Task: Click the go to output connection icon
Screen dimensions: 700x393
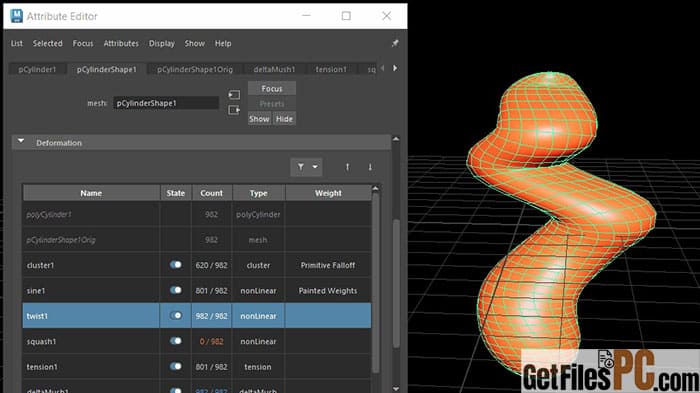Action: [x=234, y=109]
